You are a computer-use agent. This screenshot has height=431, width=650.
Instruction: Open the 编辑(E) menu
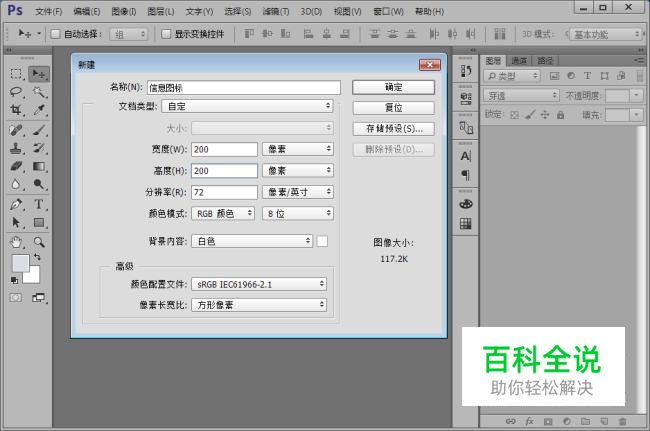87,11
